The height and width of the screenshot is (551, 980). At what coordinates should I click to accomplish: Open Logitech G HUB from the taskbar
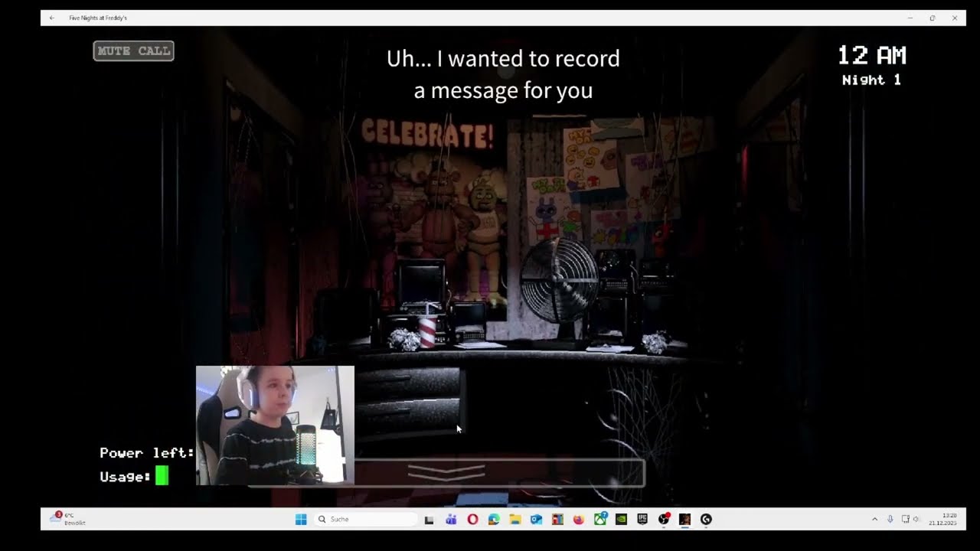pos(706,520)
